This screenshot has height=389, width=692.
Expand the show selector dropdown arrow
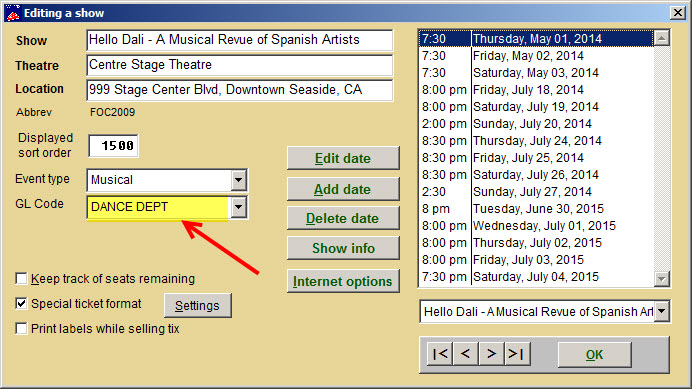click(661, 311)
